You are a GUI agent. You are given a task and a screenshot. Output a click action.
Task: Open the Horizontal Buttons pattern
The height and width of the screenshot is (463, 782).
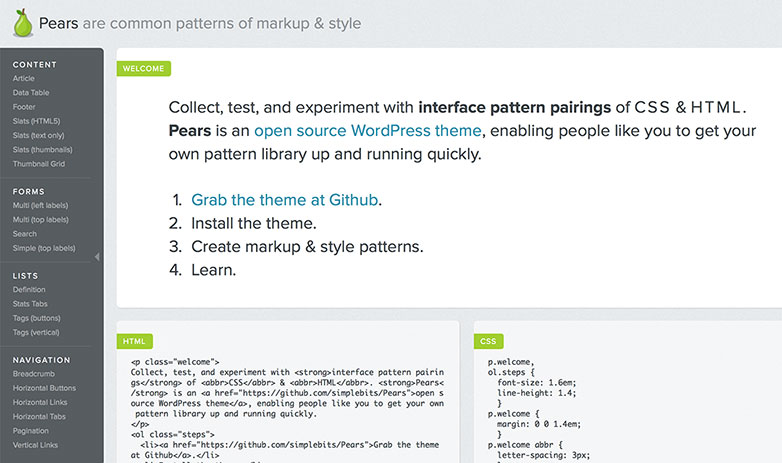[x=44, y=388]
